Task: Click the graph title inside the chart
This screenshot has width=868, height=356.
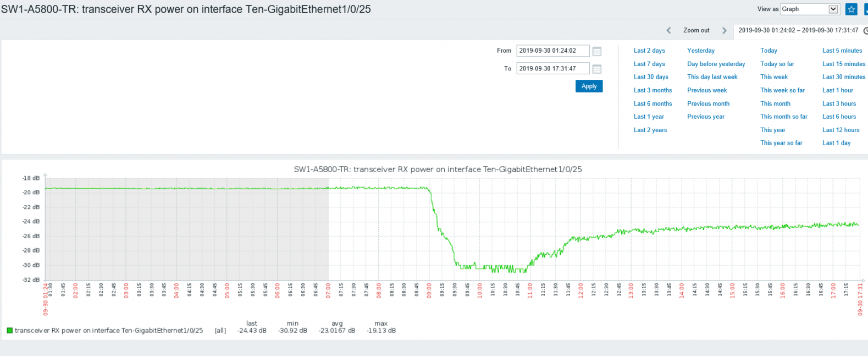Action: point(438,169)
